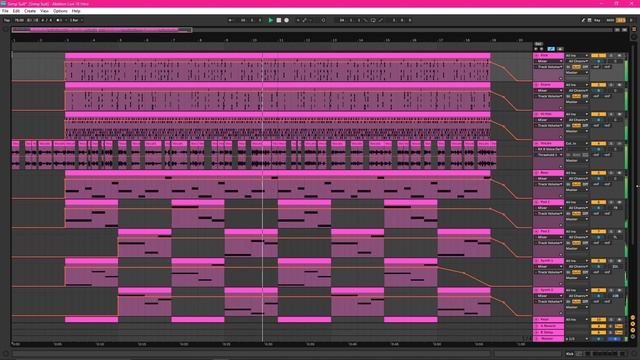Arm the Pad 2 track for recording
The height and width of the screenshot is (360, 640).
(619, 231)
